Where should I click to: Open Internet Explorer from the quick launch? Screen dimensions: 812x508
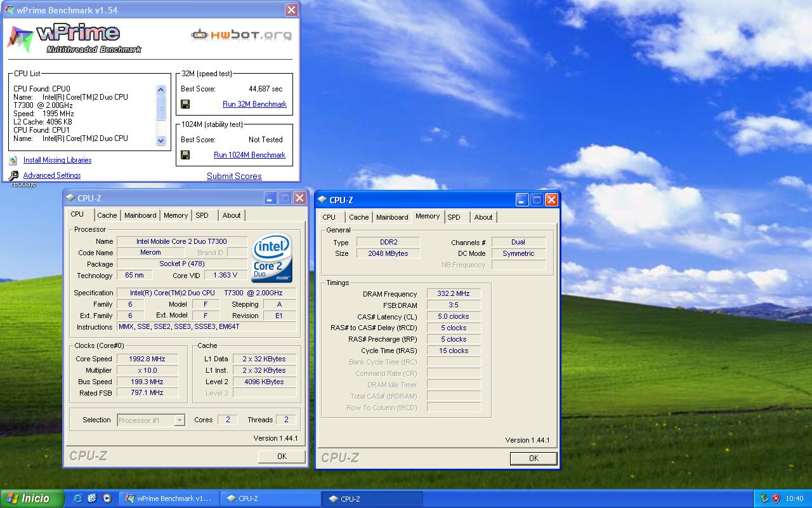(78, 498)
